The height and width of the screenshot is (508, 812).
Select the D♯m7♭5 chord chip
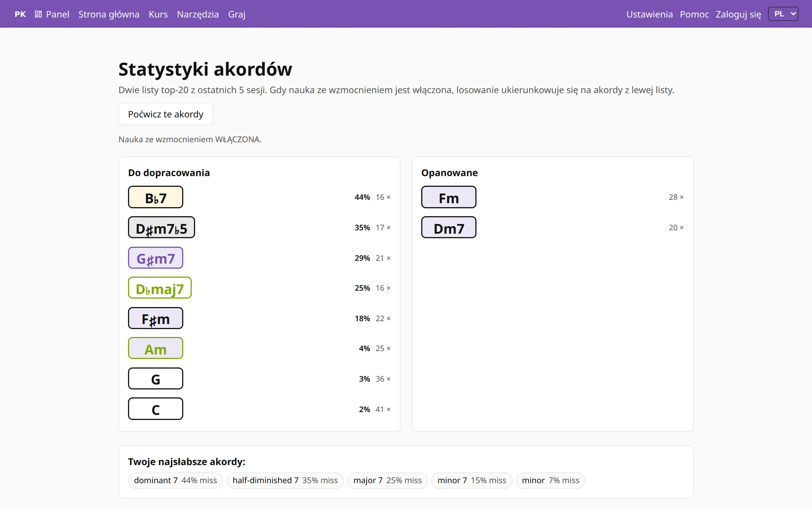coord(161,227)
